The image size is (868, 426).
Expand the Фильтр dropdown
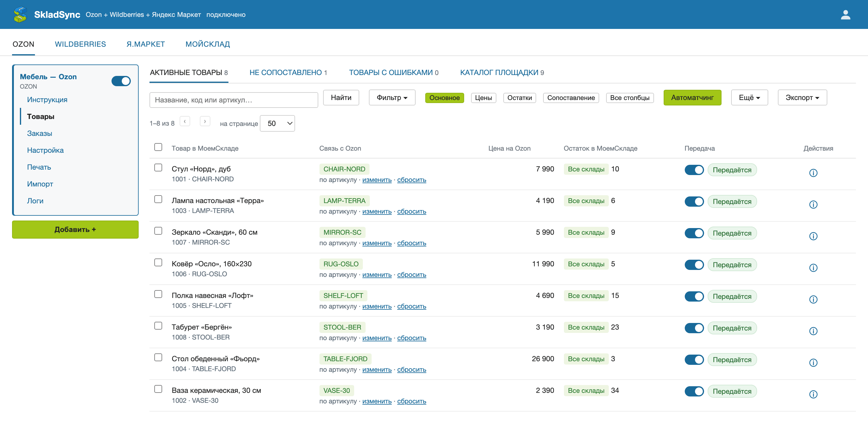[x=392, y=98]
